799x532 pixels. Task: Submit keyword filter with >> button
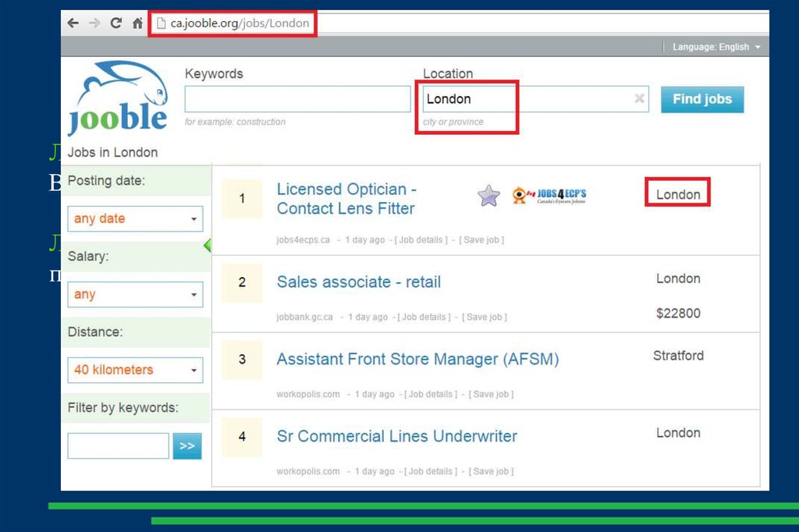[187, 446]
